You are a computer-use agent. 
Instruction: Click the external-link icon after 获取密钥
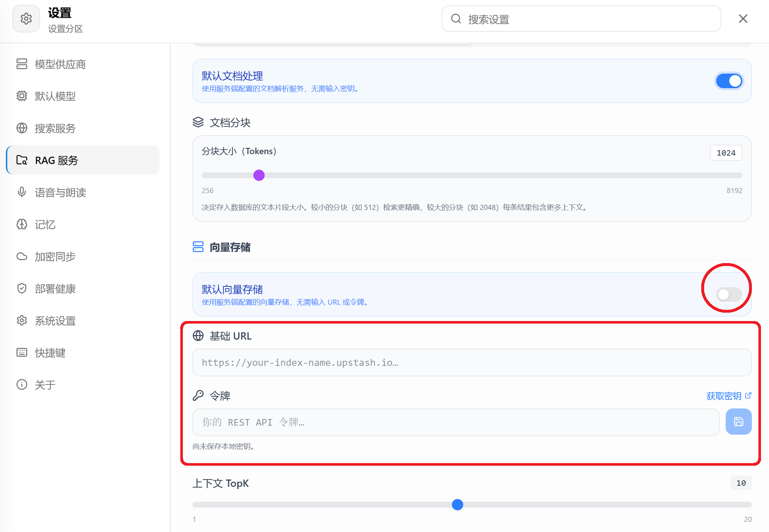click(748, 395)
